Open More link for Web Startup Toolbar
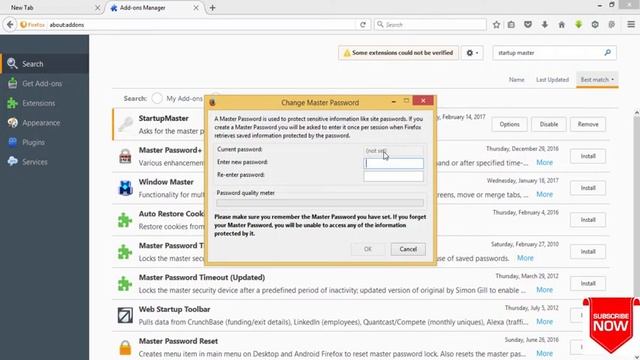This screenshot has width=640, height=360. (544, 322)
